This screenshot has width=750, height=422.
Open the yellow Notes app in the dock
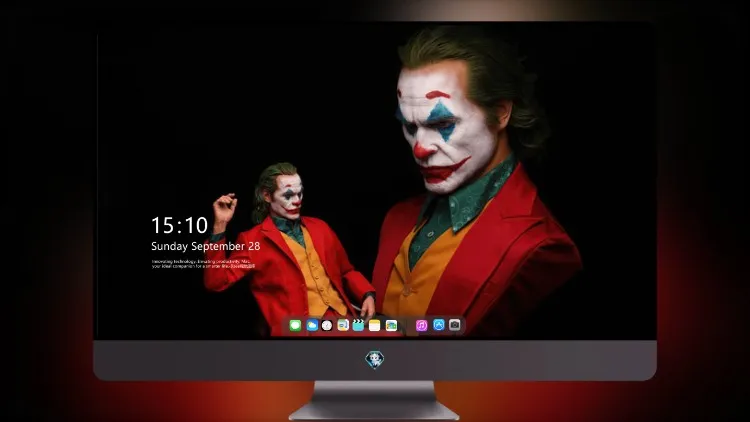pos(375,325)
